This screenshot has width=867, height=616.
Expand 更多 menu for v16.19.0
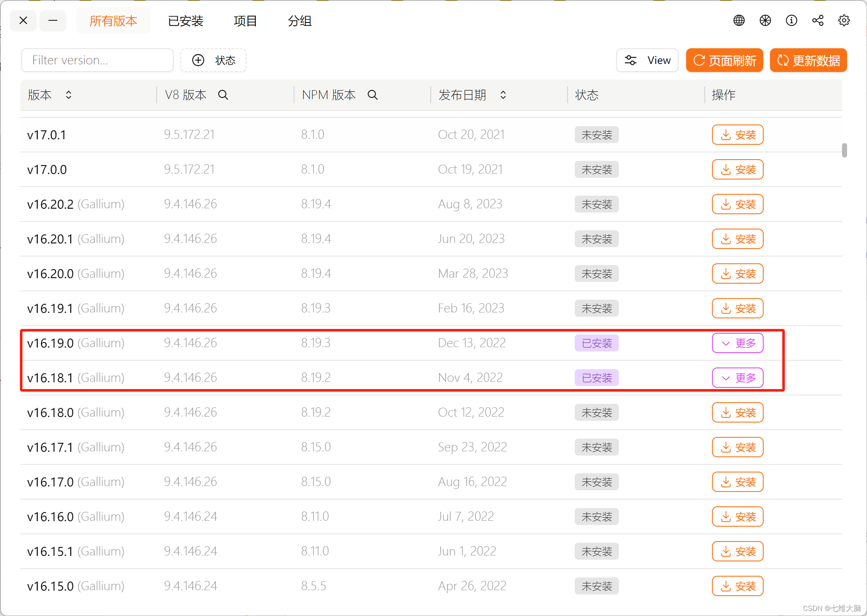coord(737,343)
